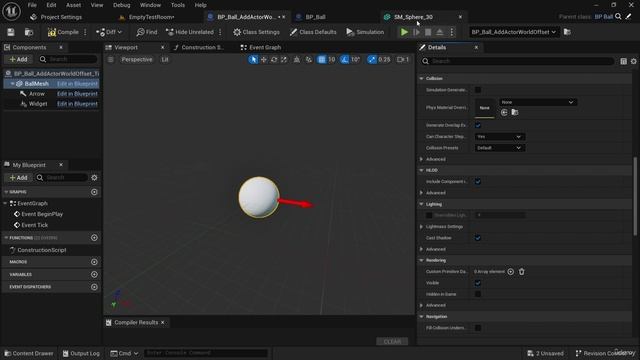This screenshot has height=360, width=640.
Task: Activate the Rotate gizmo tool in viewport
Action: [274, 60]
